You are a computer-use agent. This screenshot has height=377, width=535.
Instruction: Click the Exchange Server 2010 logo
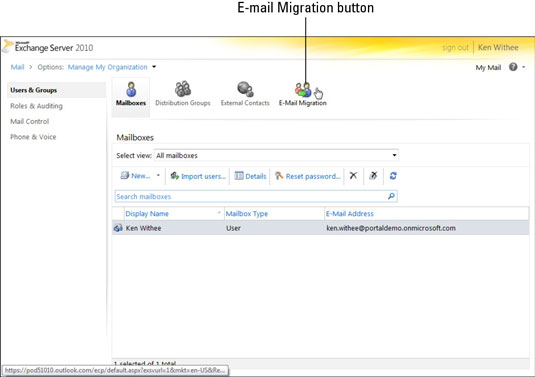[x=48, y=47]
